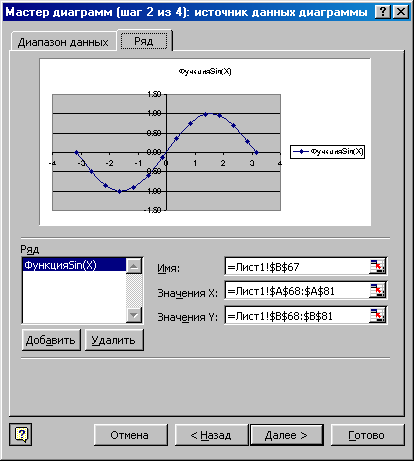Proceed with the Далее button
414x461 pixels.
[x=287, y=435]
